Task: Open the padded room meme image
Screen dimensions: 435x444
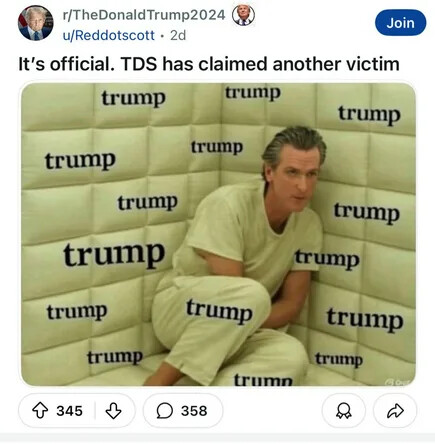Action: [x=218, y=234]
